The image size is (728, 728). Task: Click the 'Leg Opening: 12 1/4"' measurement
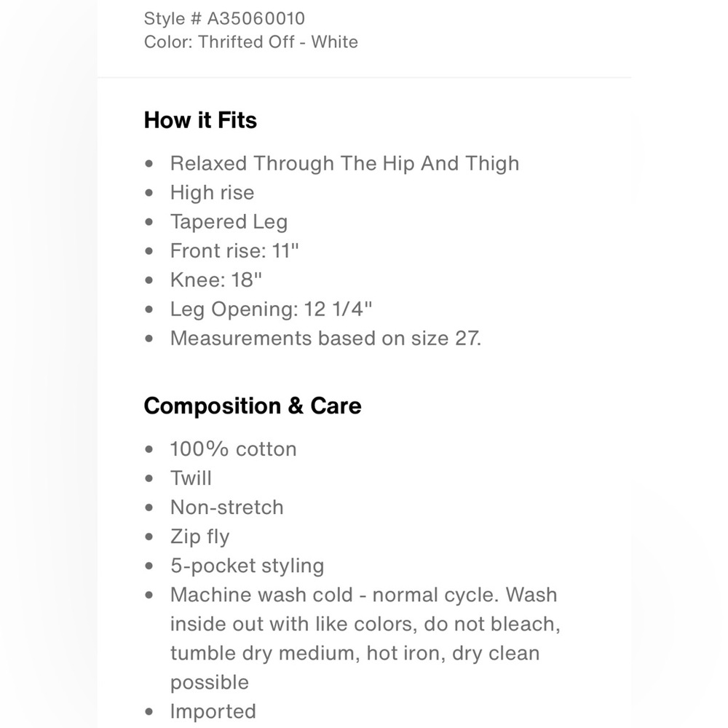[x=271, y=309]
